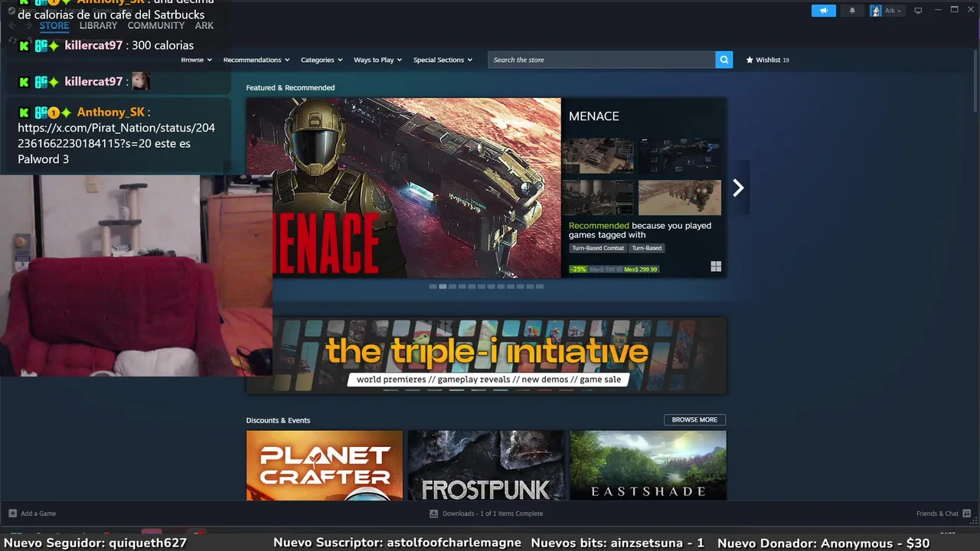Switch to the STORE tab
This screenshot has width=980, height=551.
tap(54, 25)
